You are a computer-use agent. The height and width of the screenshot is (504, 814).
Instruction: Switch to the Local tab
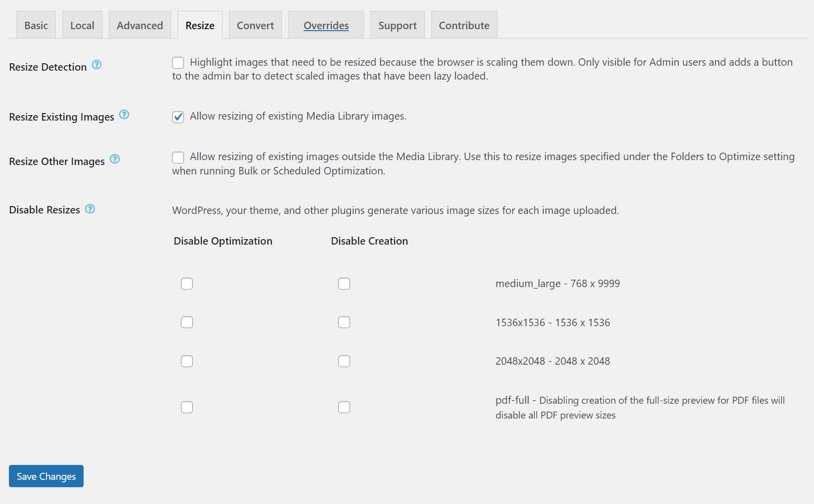[x=82, y=24]
